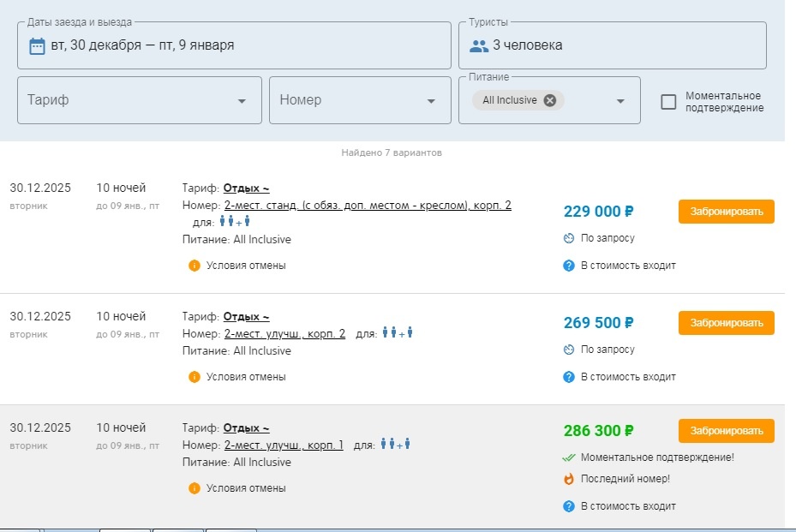Image resolution: width=796 pixels, height=532 pixels.
Task: Click the on-request clock icon under 269 500 ₽
Action: [569, 350]
